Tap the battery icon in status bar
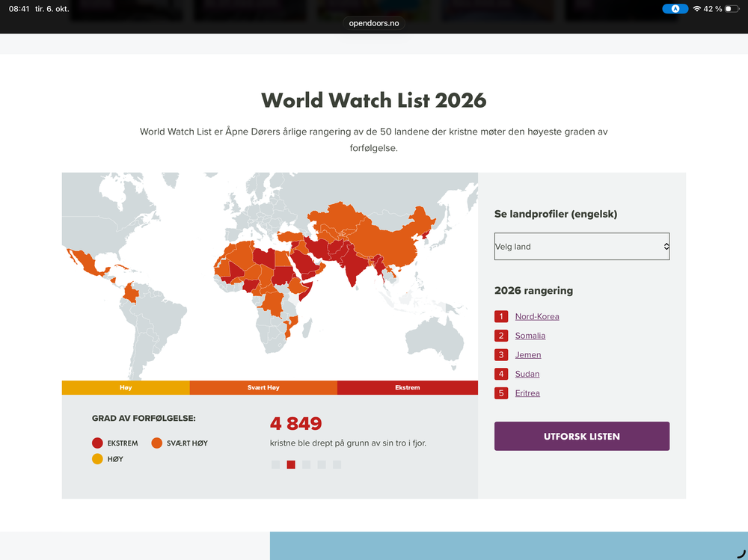Image resolution: width=748 pixels, height=560 pixels. pyautogui.click(x=732, y=8)
